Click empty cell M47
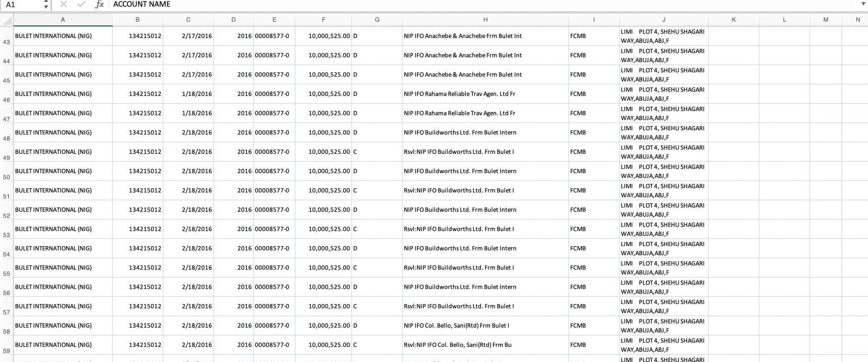This screenshot has width=868, height=362. [x=826, y=113]
